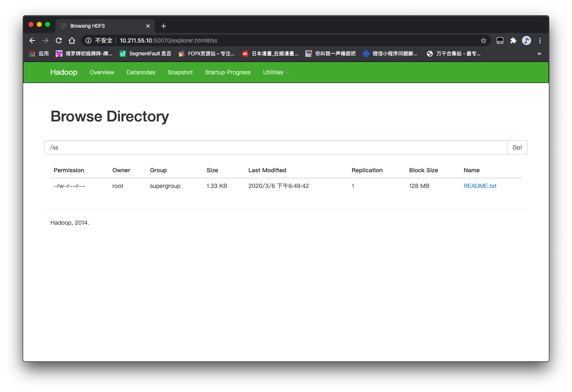The height and width of the screenshot is (392, 572).
Task: Open the README.txt file link
Action: tap(480, 186)
